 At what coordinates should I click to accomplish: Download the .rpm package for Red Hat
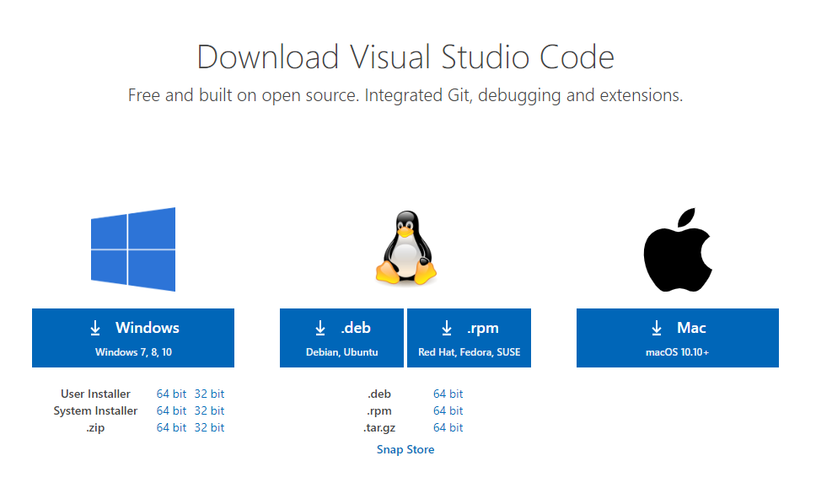click(469, 338)
